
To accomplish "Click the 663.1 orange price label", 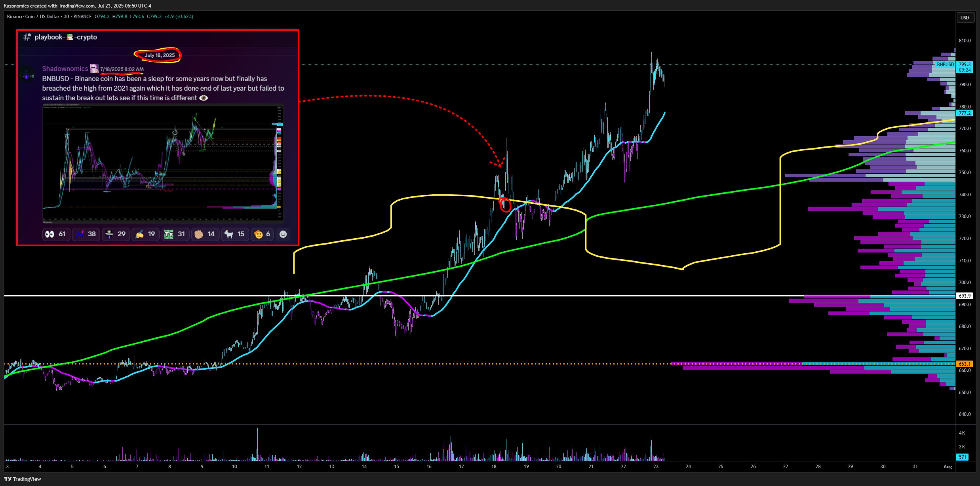I will [x=964, y=364].
